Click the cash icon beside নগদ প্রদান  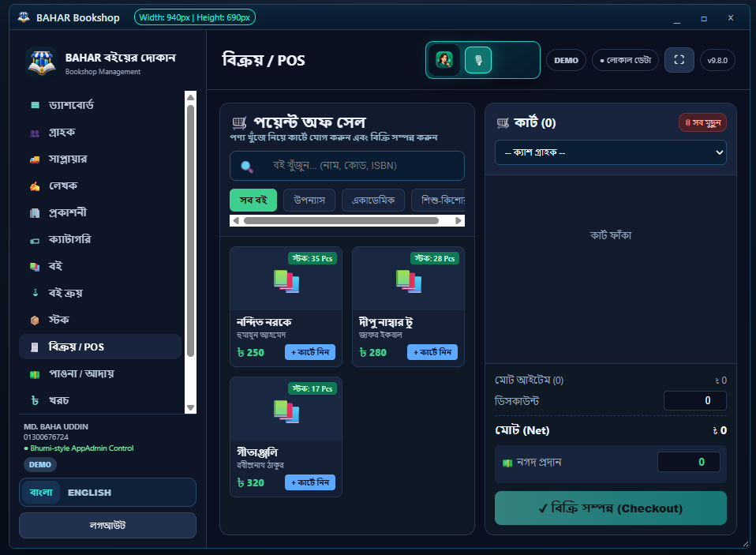pos(507,463)
